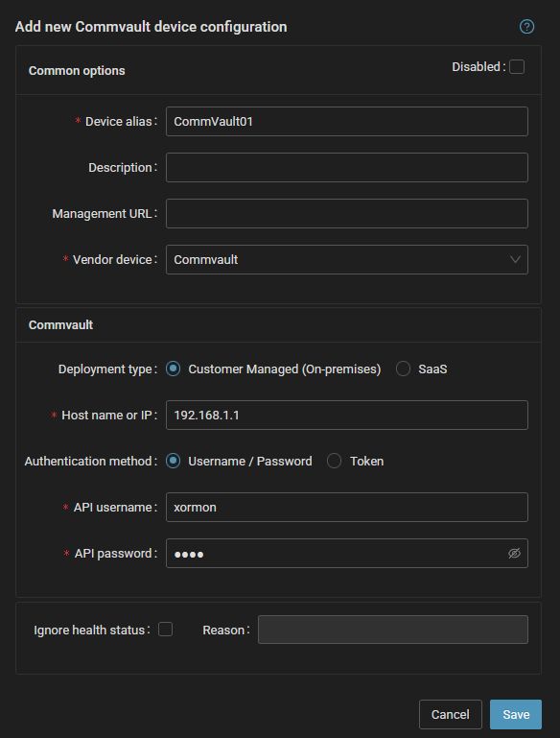Edit the Host name or IP field
Image resolution: width=560 pixels, height=738 pixels.
(x=347, y=415)
